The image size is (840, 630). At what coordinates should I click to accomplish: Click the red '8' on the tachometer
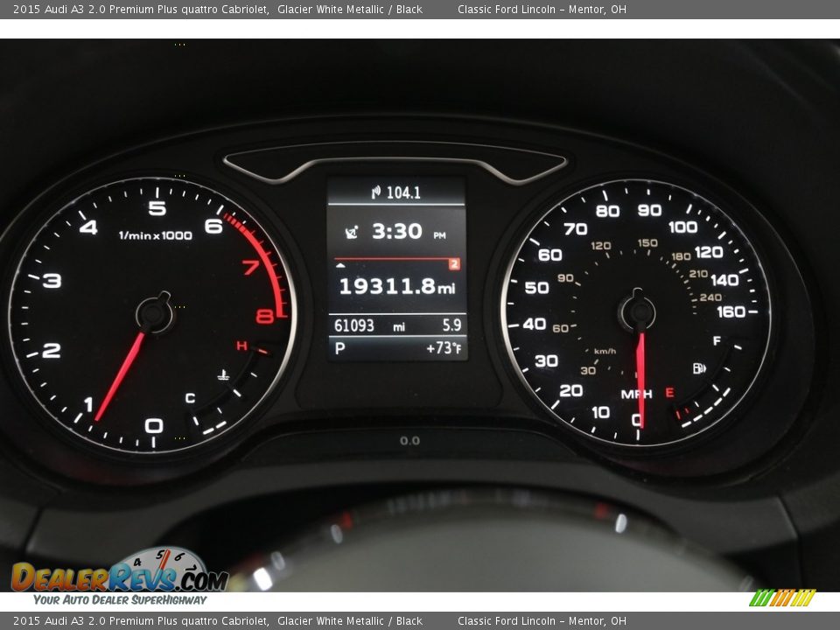point(264,316)
